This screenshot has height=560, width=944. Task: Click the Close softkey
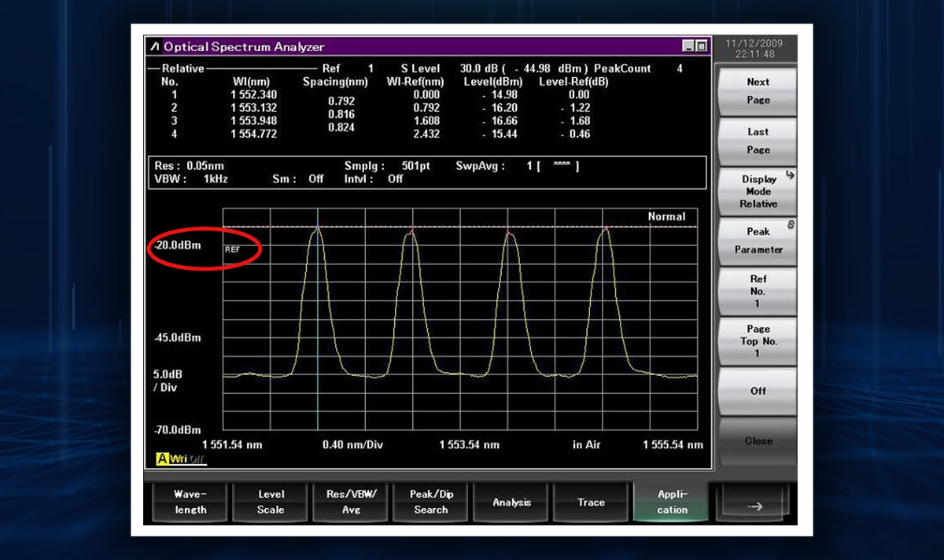pos(758,441)
